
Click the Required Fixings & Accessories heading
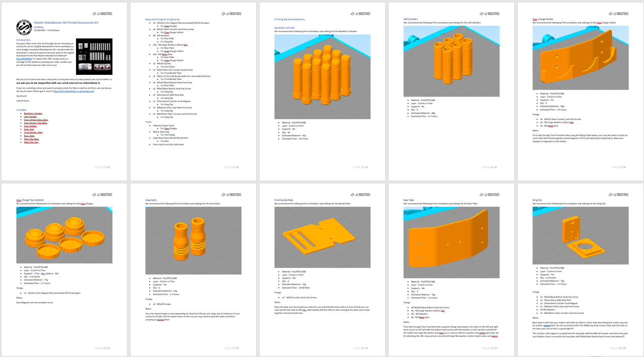click(x=163, y=19)
